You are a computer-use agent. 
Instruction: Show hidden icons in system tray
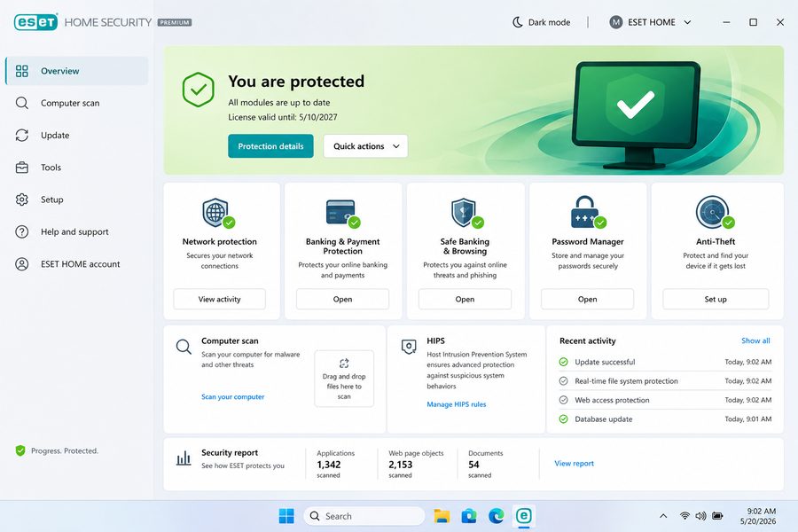click(663, 516)
